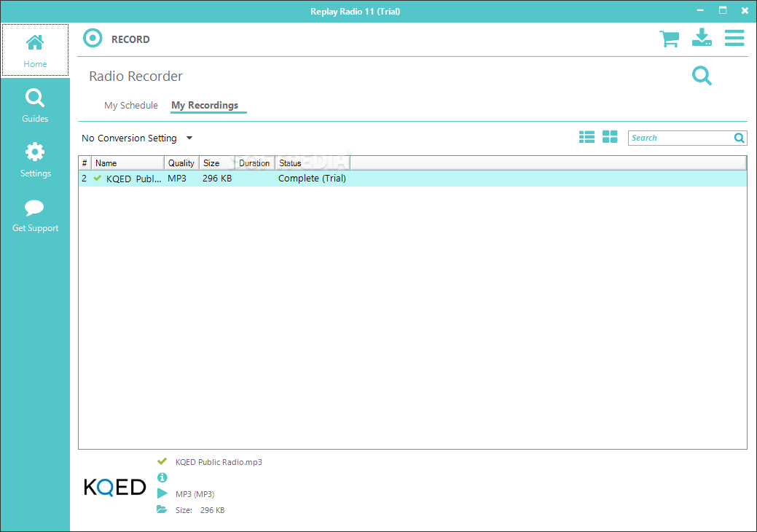Click the Record circle icon
This screenshot has width=757, height=532.
tap(93, 39)
